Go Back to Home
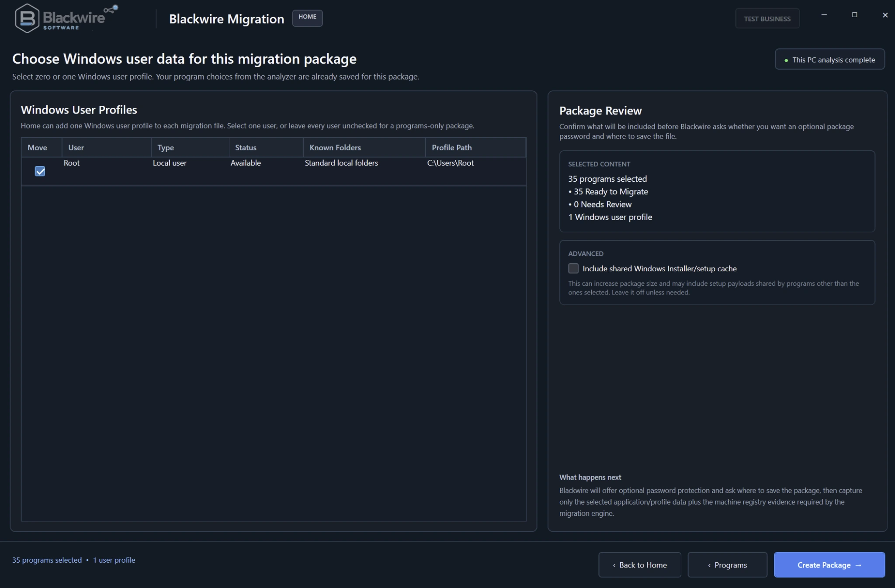Viewport: 895px width, 588px height. pyautogui.click(x=639, y=564)
